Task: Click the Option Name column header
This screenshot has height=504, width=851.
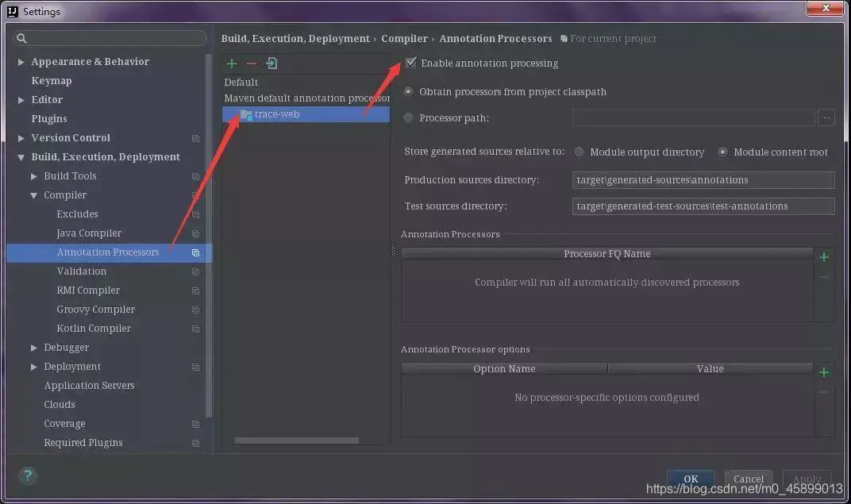Action: click(504, 369)
